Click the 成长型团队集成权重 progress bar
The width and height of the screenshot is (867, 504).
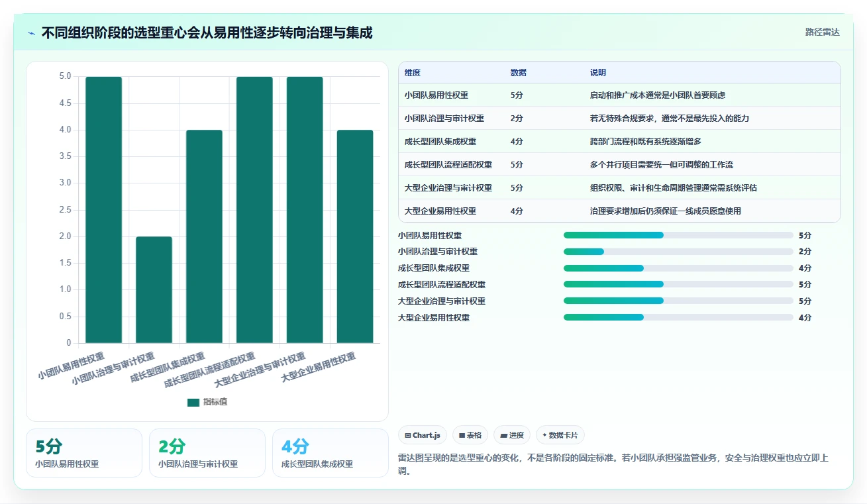678,268
